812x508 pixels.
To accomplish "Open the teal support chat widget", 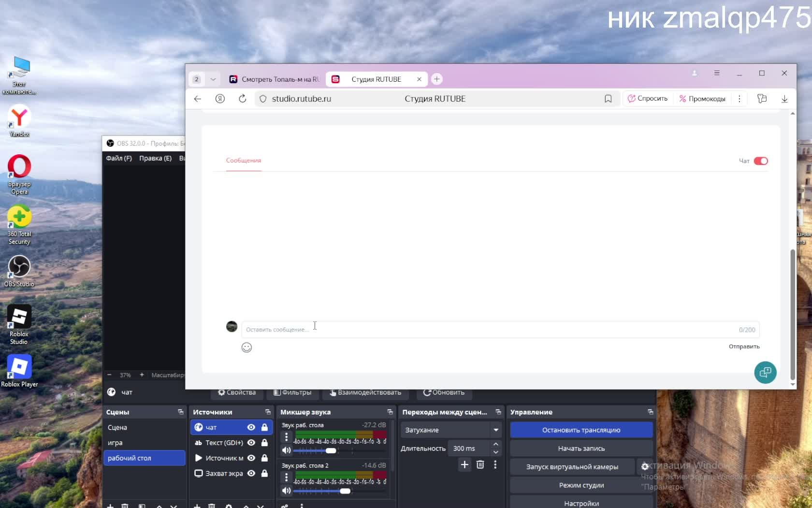I will pyautogui.click(x=765, y=372).
